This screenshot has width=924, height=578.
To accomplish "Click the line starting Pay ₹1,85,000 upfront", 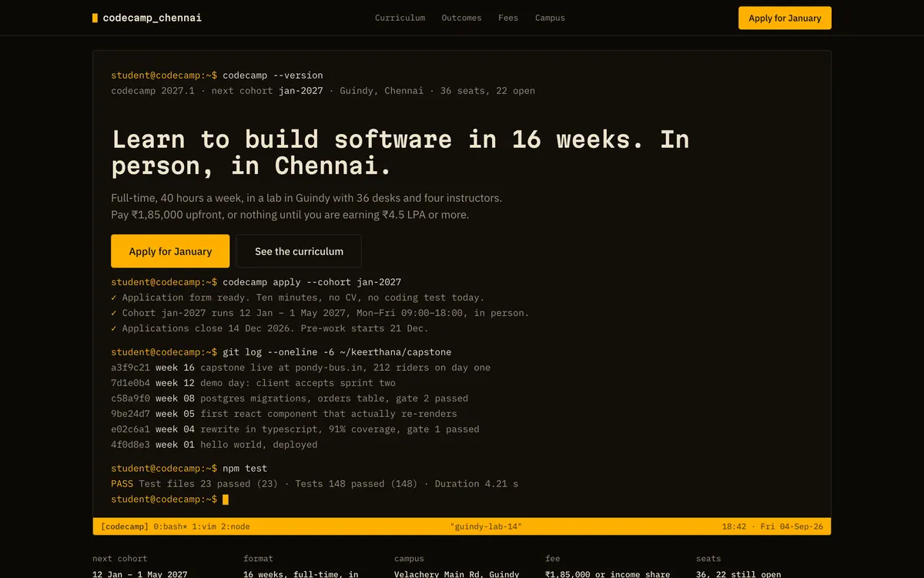I will pos(290,215).
